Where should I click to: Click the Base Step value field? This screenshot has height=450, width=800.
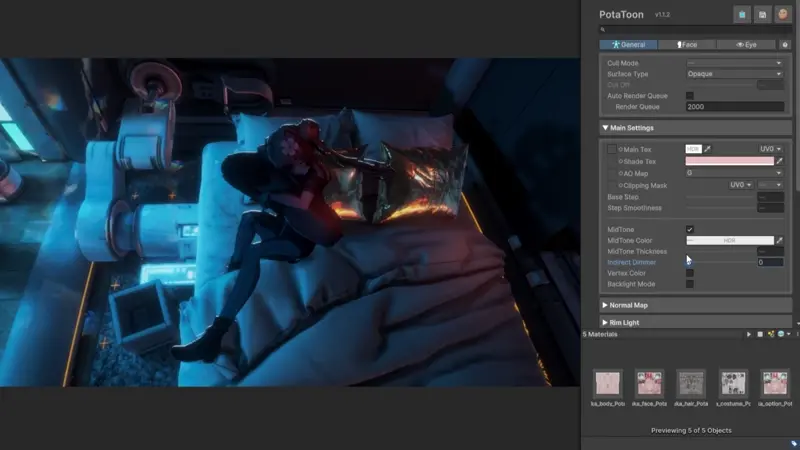[770, 197]
